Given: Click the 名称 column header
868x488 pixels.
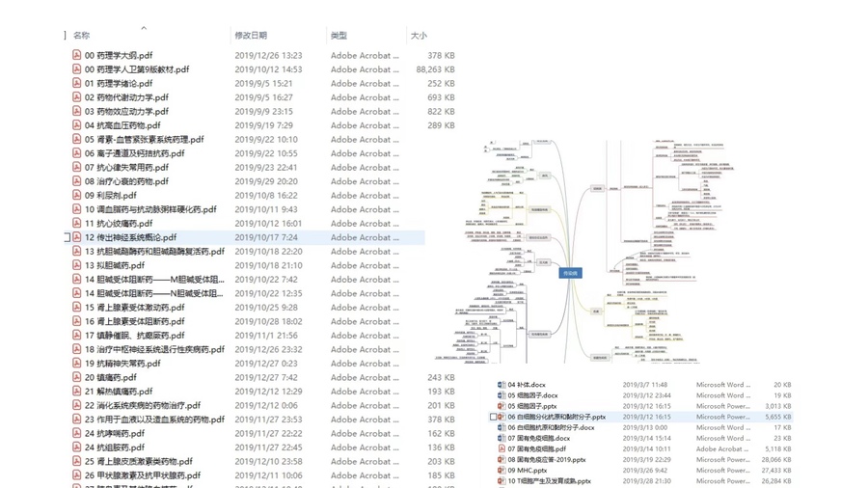Looking at the screenshot, I should (x=82, y=36).
